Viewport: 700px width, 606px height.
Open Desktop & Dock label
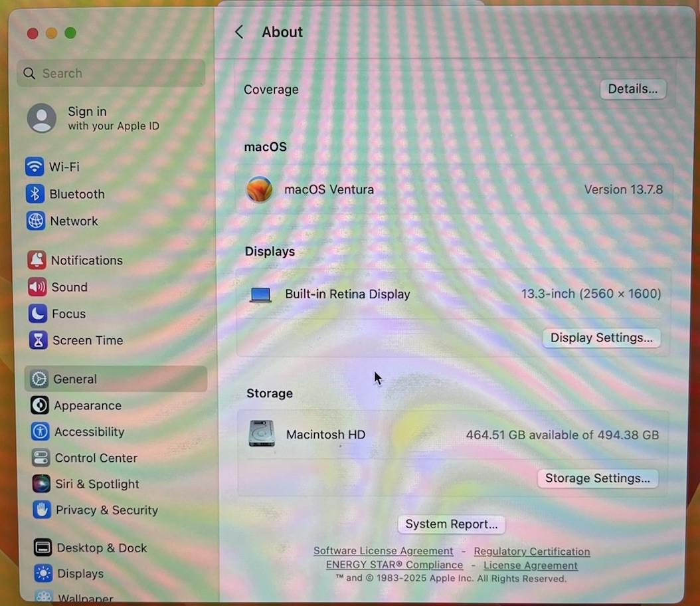click(x=102, y=548)
